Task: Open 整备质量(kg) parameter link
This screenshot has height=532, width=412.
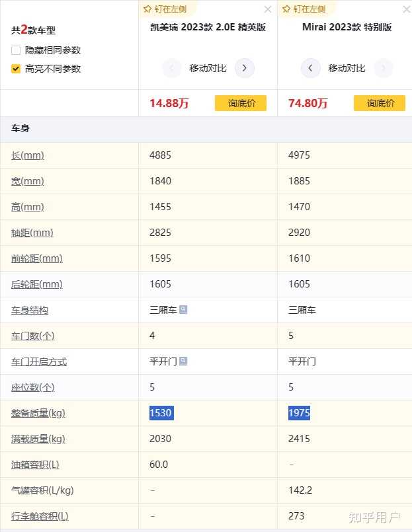Action: (38, 413)
